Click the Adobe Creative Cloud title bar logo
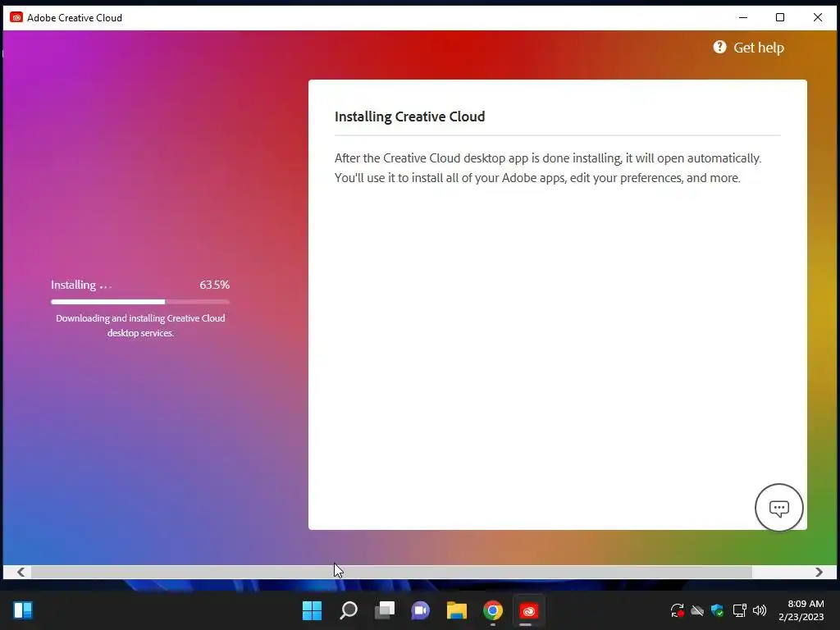Viewport: 840px width, 630px height. click(x=16, y=18)
